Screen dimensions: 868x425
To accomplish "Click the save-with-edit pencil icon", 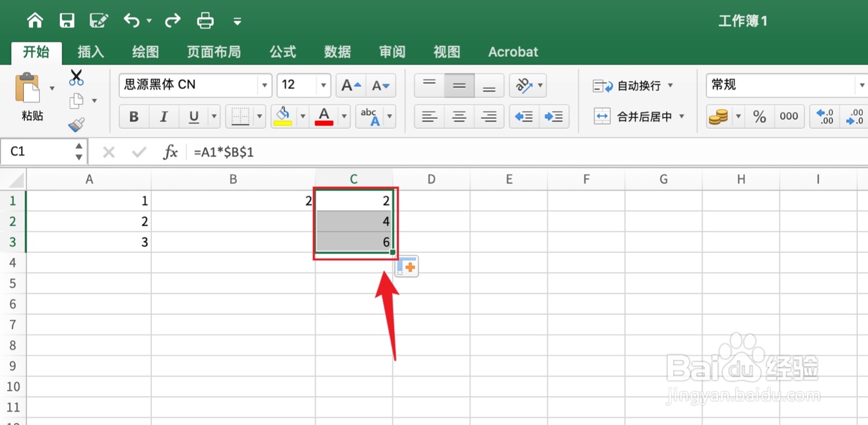I will click(x=99, y=21).
